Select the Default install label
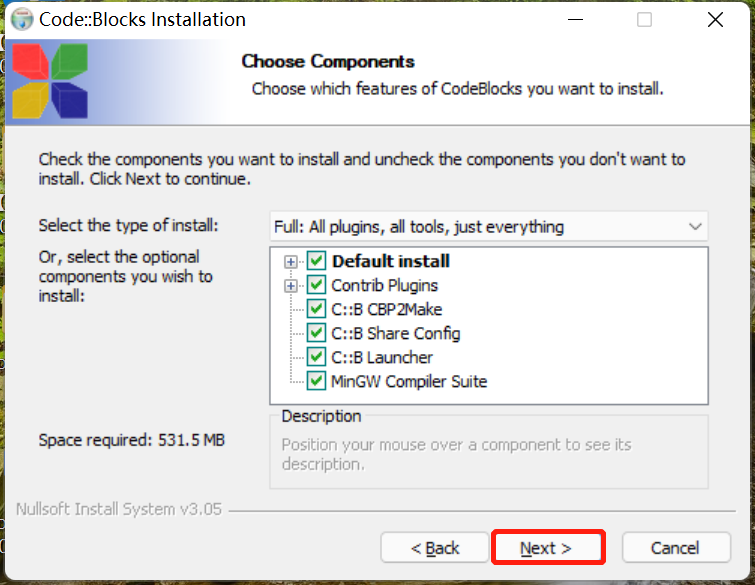The image size is (755, 585). pyautogui.click(x=391, y=261)
